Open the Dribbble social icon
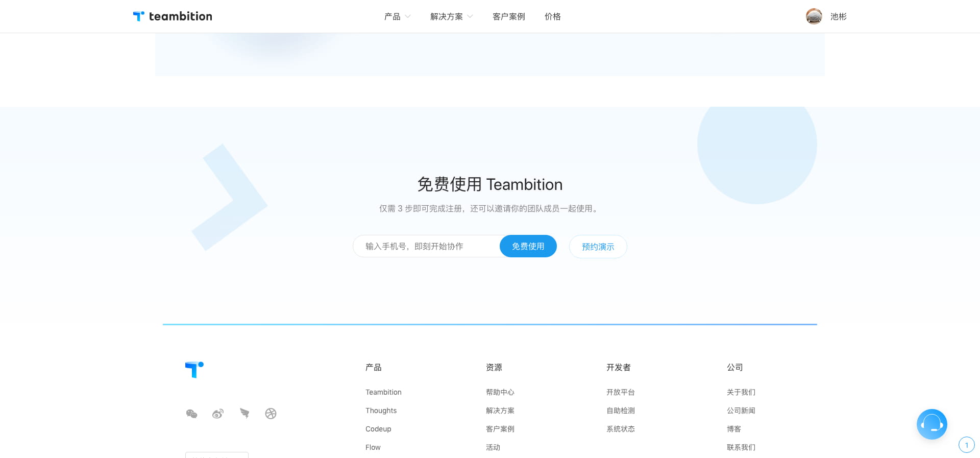Viewport: 980px width, 458px height. tap(271, 414)
